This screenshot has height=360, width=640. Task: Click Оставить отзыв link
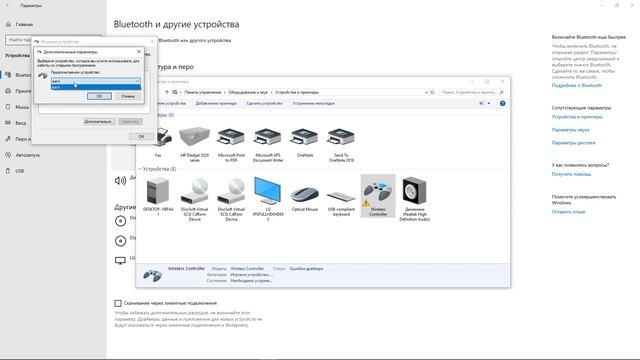tap(568, 212)
